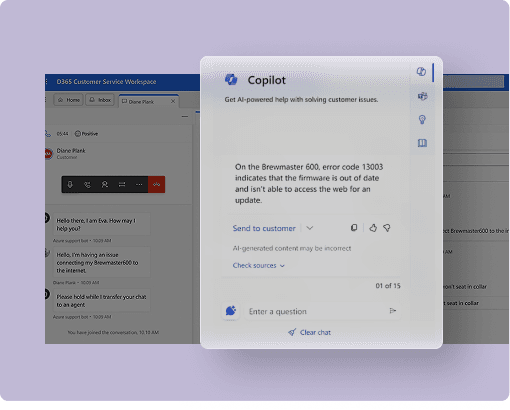Minimize the conversation panel

(x=185, y=116)
